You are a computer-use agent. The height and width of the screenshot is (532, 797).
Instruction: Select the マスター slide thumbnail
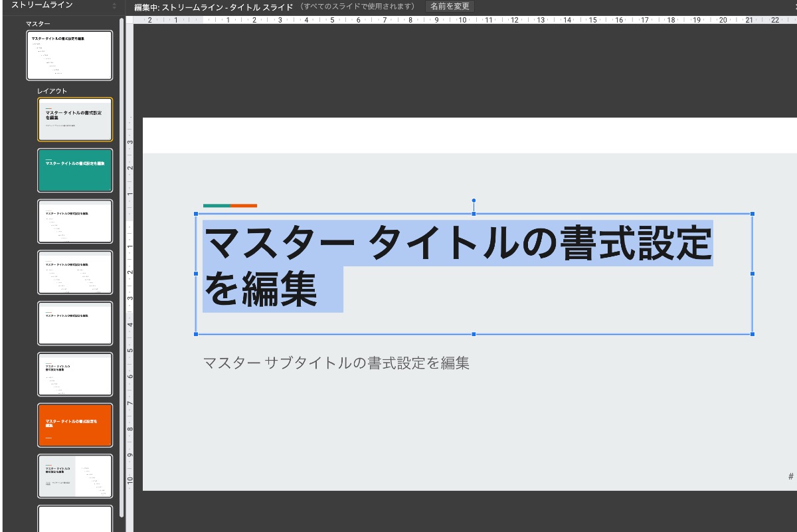(x=70, y=55)
